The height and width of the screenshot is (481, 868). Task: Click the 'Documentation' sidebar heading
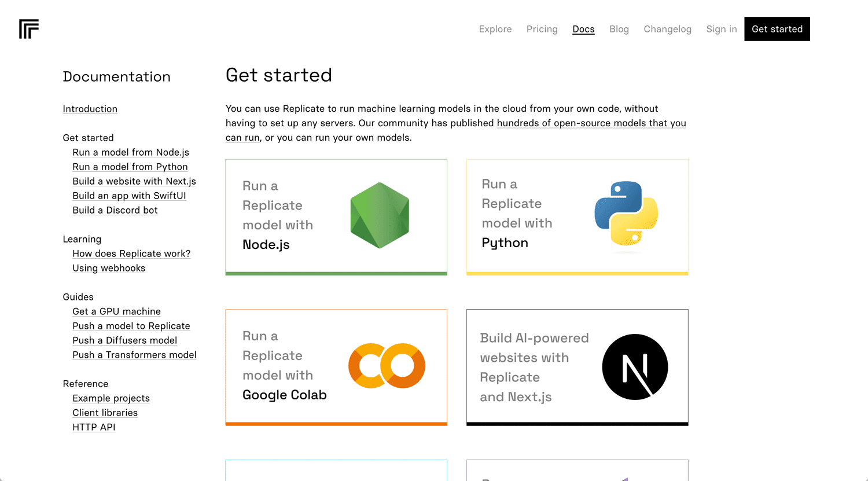[x=117, y=76]
